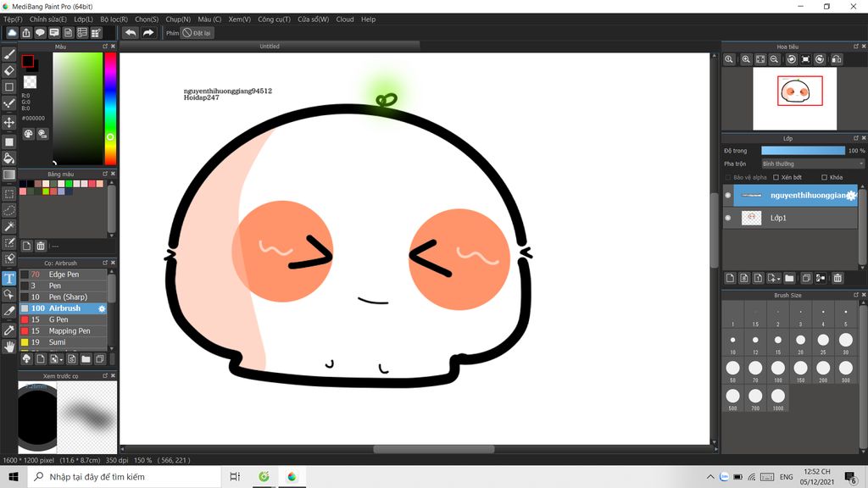
Task: Open the Tệp(F) menu
Action: [x=14, y=19]
